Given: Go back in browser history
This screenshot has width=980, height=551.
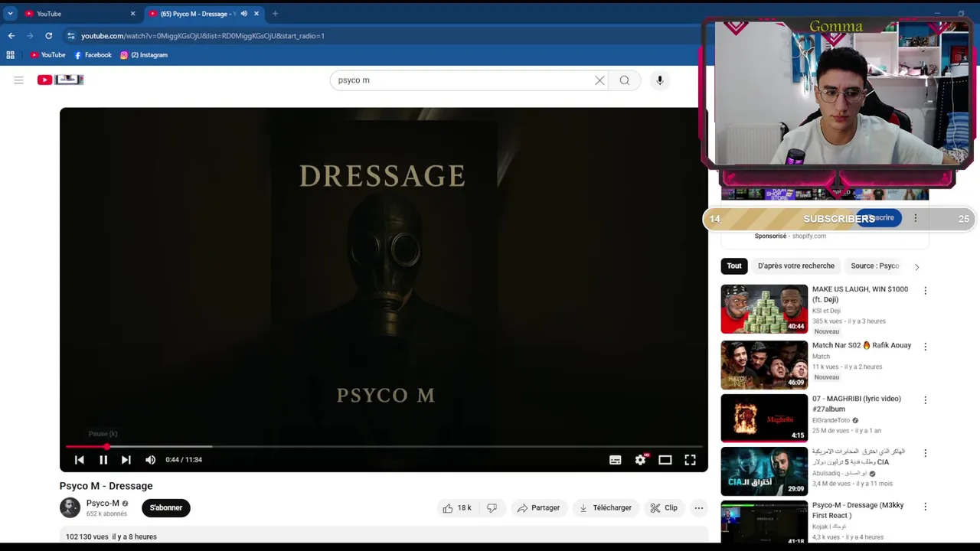Looking at the screenshot, I should [x=11, y=36].
